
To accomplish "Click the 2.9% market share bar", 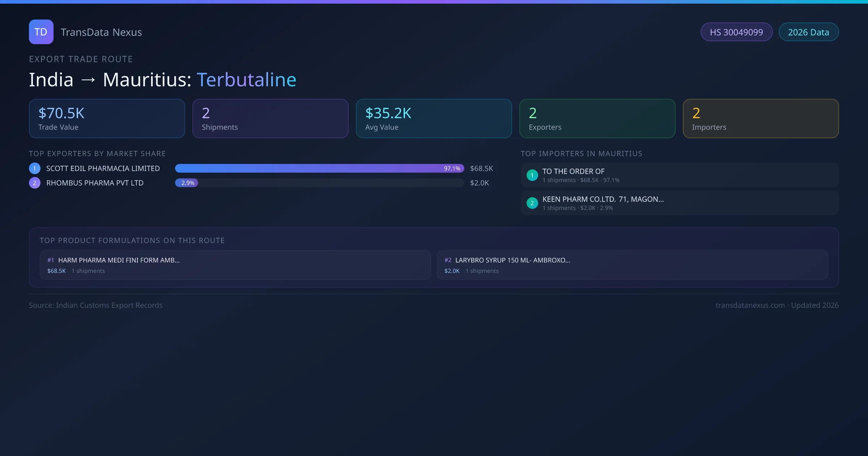I will tap(187, 183).
